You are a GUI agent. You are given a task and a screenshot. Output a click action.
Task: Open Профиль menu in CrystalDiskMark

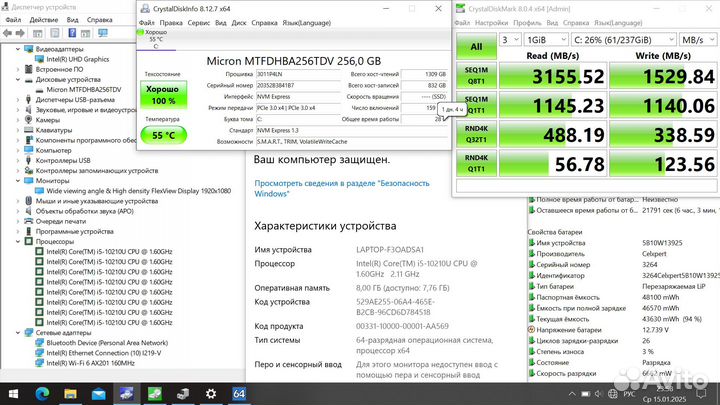tap(527, 22)
